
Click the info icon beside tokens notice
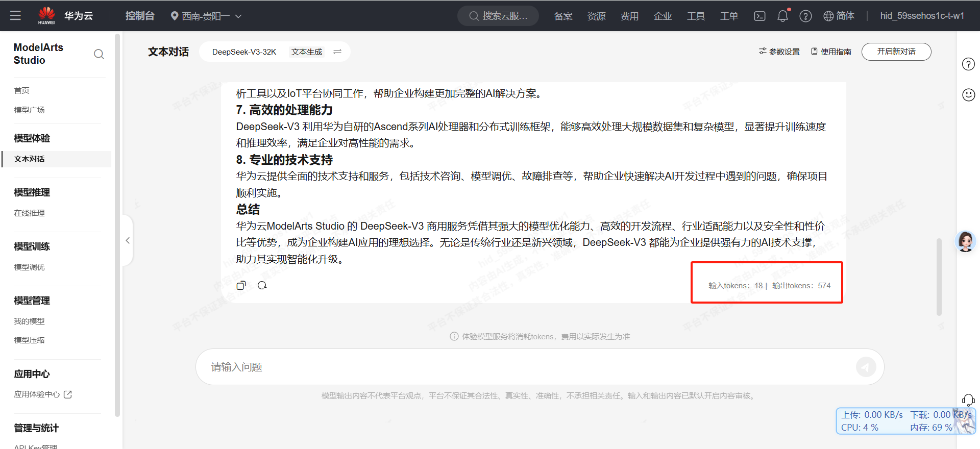coord(454,336)
